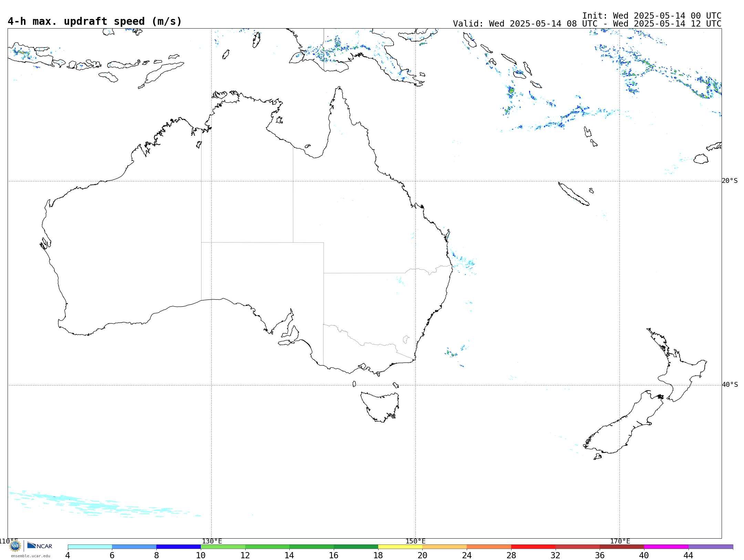Image resolution: width=744 pixels, height=560 pixels.
Task: Click the colorbar tick label "44"
Action: pyautogui.click(x=689, y=555)
